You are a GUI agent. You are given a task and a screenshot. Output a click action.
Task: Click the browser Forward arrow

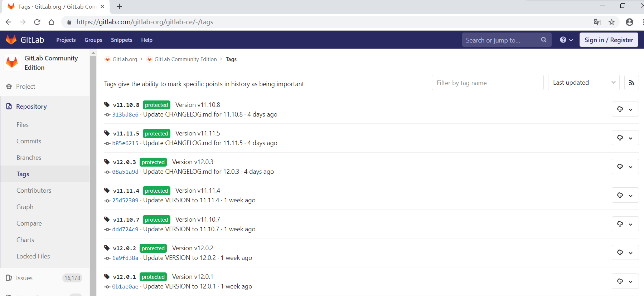coord(23,22)
